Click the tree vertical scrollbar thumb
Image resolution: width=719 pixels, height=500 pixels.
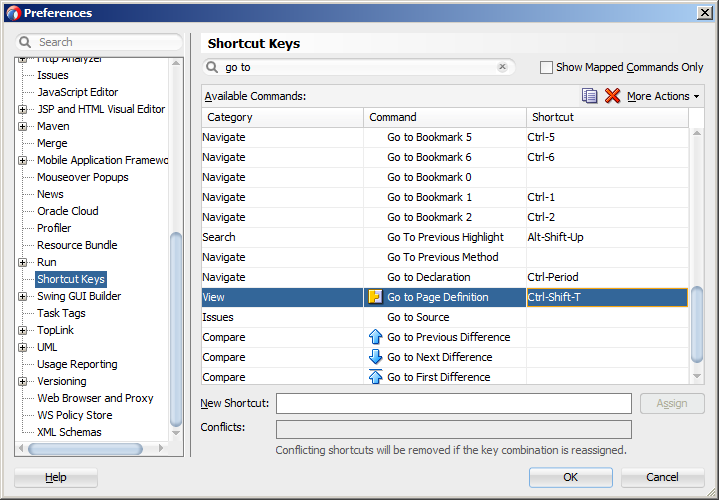click(176, 329)
